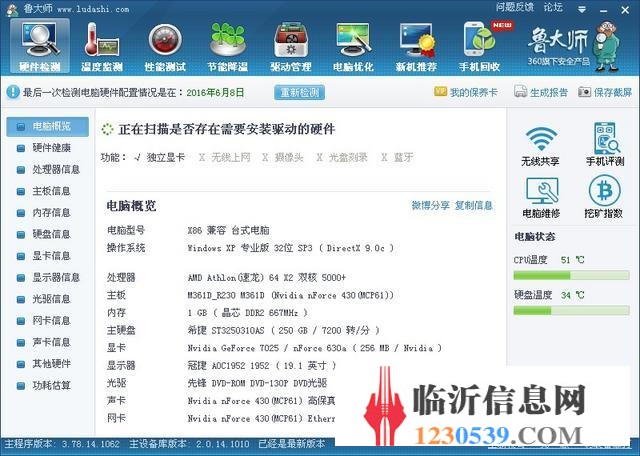The height and width of the screenshot is (456, 640).
Task: Click the AOC1952 显示器 value text
Action: pyautogui.click(x=262, y=366)
